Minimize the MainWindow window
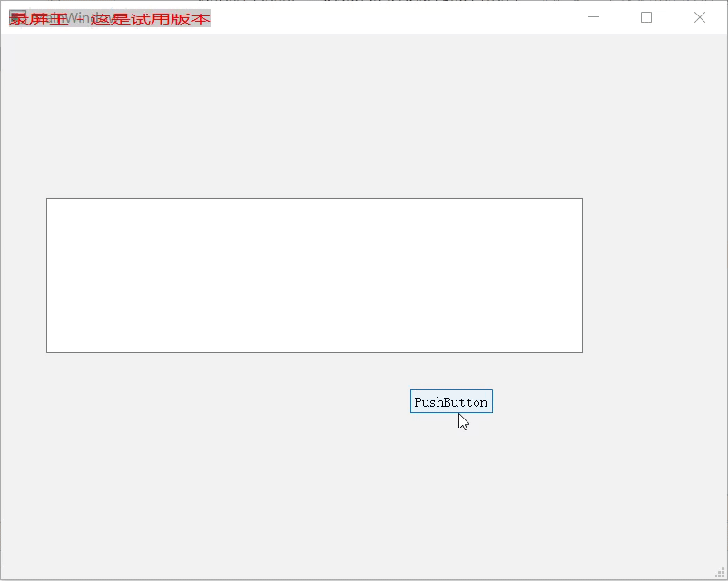Viewport: 728px width, 581px height. coord(594,17)
